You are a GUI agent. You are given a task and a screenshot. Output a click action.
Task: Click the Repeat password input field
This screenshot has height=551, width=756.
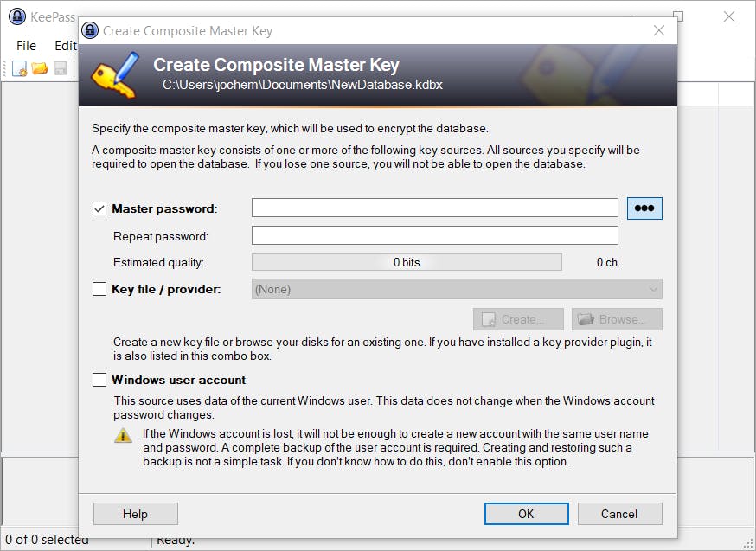(434, 235)
